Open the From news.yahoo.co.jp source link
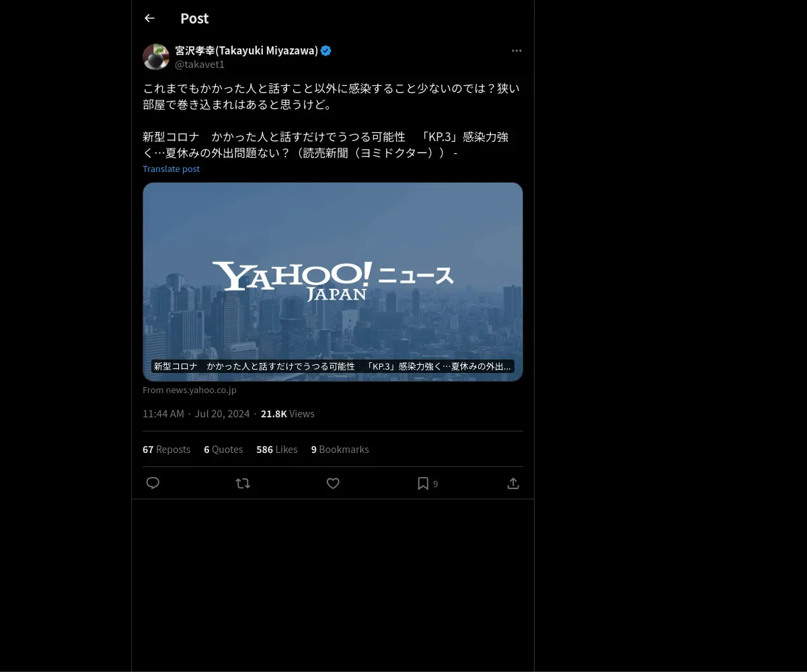Image resolution: width=807 pixels, height=672 pixels. pyautogui.click(x=190, y=390)
